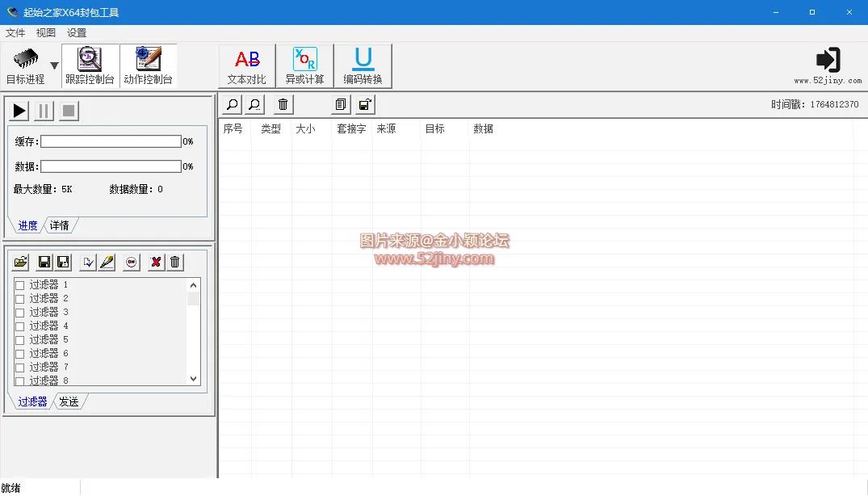This screenshot has height=496, width=868.
Task: Open the Action Console (动作控制台)
Action: [148, 65]
